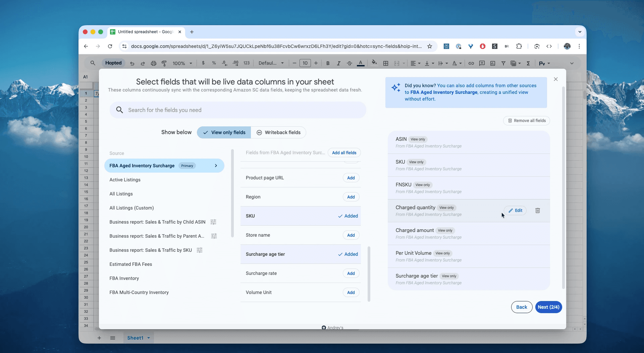The width and height of the screenshot is (644, 353).
Task: Select the Active Listings source
Action: tap(125, 180)
